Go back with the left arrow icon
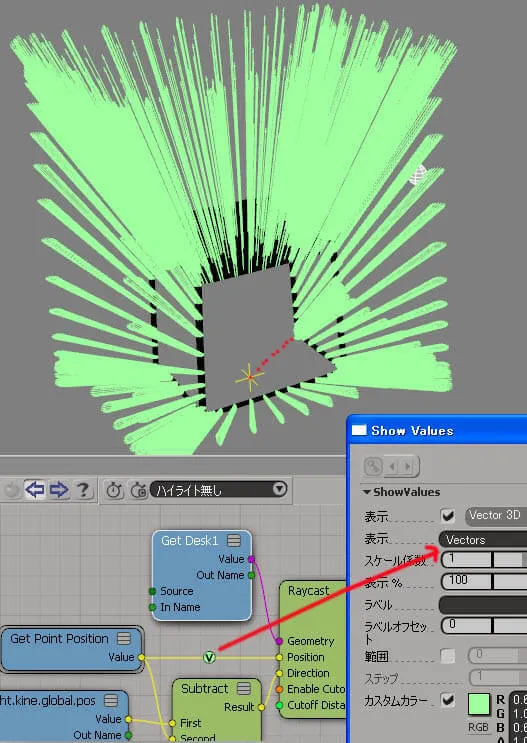Viewport: 527px width, 743px height. pos(35,489)
